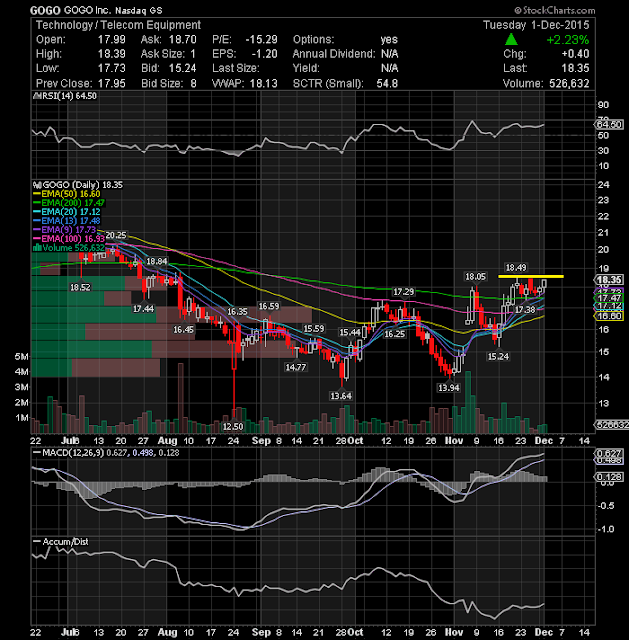Image resolution: width=629 pixels, height=640 pixels.
Task: Click the header Volume value 526,632
Action: click(x=569, y=83)
